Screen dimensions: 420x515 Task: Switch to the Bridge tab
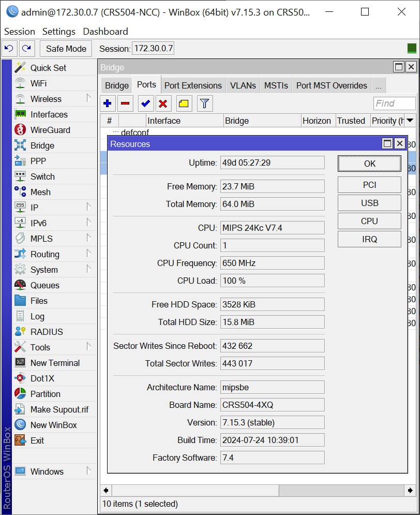pyautogui.click(x=117, y=85)
